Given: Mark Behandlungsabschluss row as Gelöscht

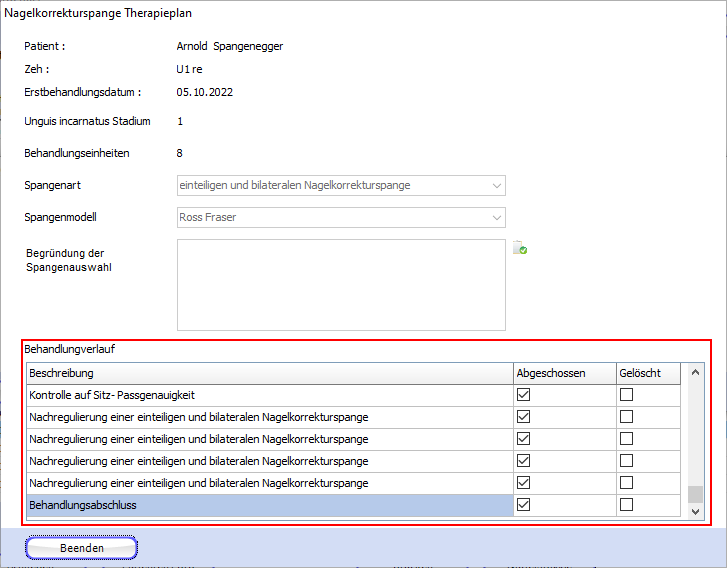Looking at the screenshot, I should click(626, 505).
